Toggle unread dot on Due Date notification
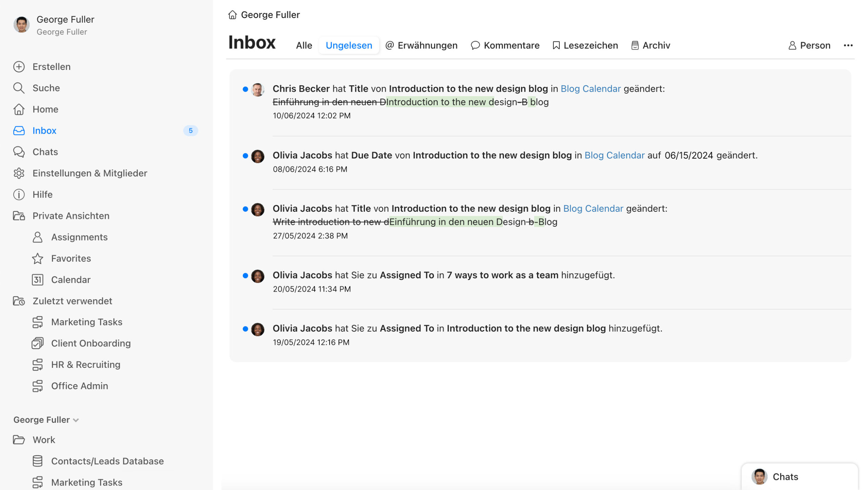The image size is (868, 490). point(245,156)
